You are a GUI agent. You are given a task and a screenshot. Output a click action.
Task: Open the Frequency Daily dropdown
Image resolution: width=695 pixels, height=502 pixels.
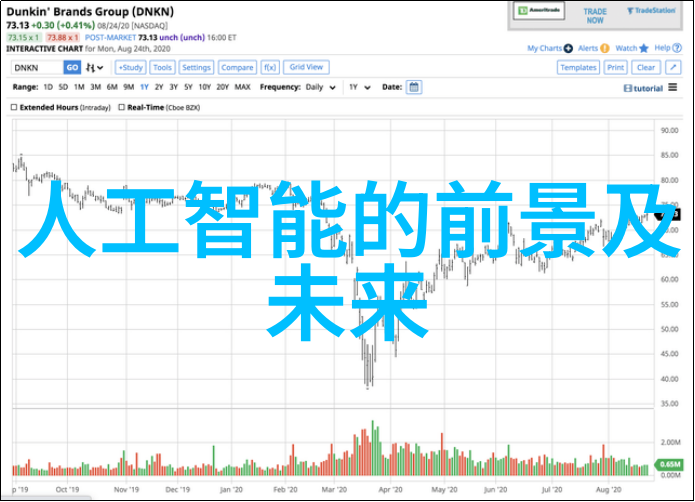320,87
